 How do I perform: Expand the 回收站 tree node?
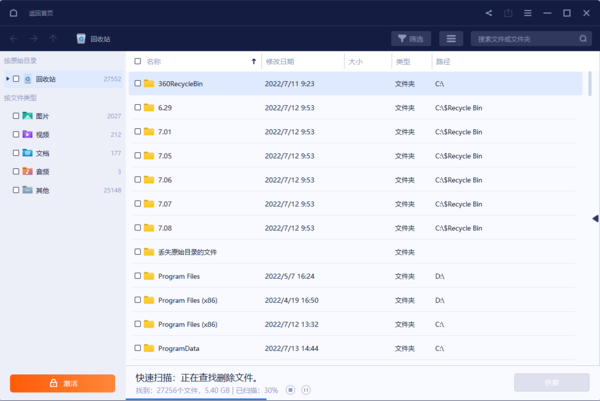pyautogui.click(x=7, y=78)
